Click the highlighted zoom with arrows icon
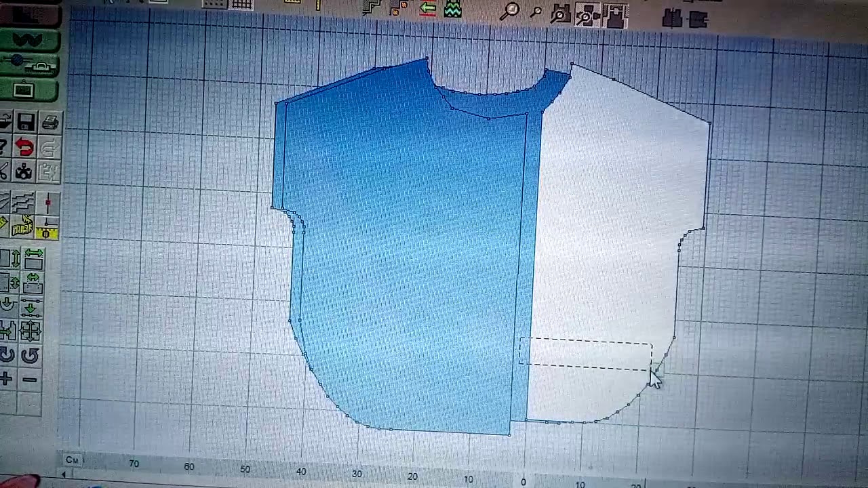Viewport: 868px width, 488px height. tap(587, 14)
